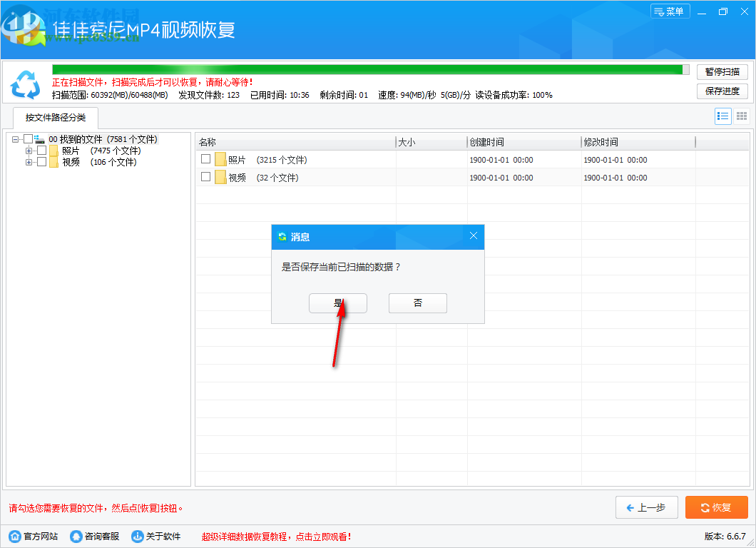Select 00 找到的文件 (7581 个文件) tree item

(x=103, y=139)
